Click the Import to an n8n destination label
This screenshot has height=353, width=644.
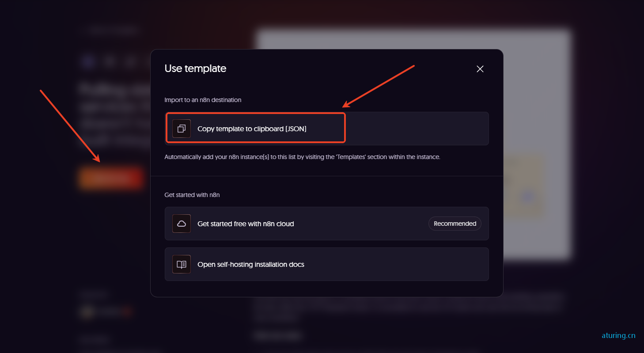203,100
